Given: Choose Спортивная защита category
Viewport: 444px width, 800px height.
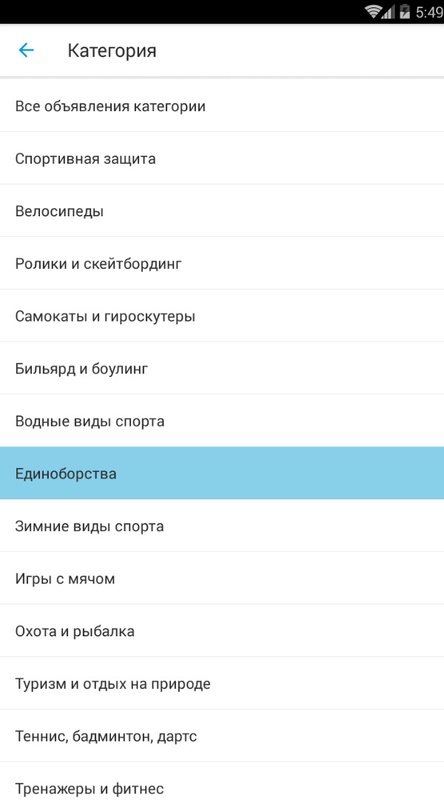Looking at the screenshot, I should point(222,158).
